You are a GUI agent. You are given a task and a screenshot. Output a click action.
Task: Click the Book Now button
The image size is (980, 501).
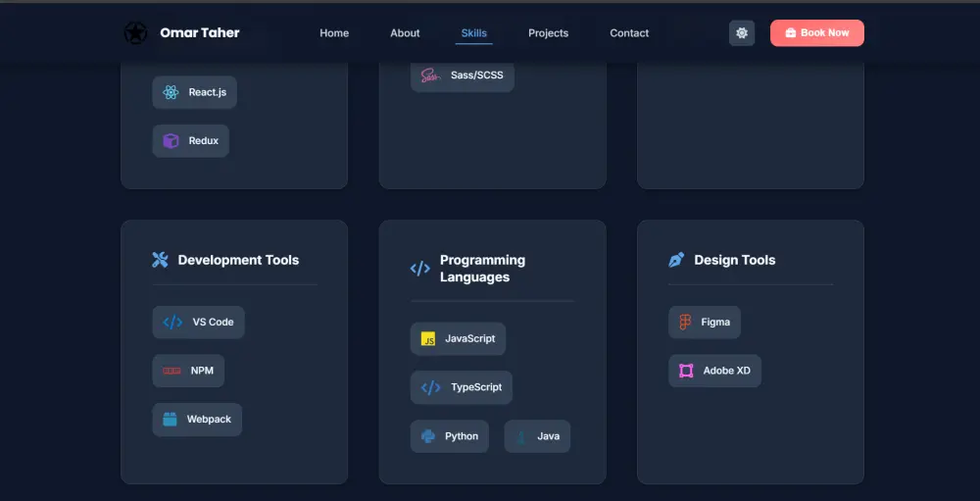pos(817,33)
